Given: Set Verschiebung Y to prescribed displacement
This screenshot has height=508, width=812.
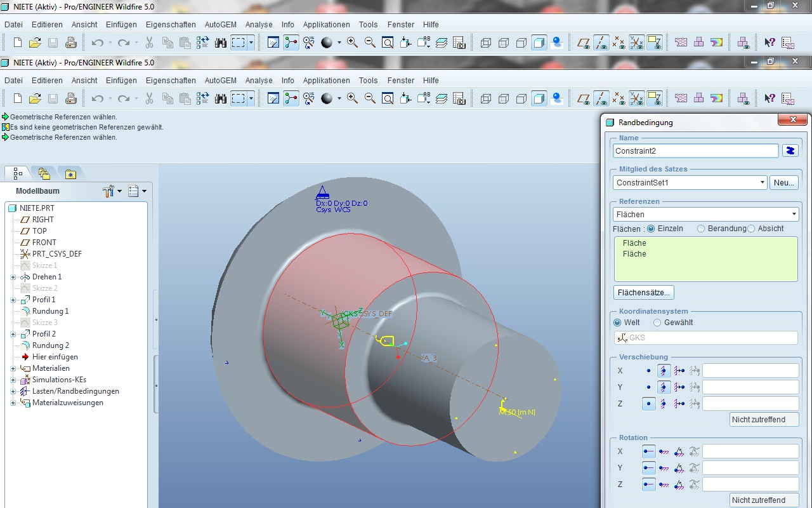Looking at the screenshot, I should [x=679, y=387].
